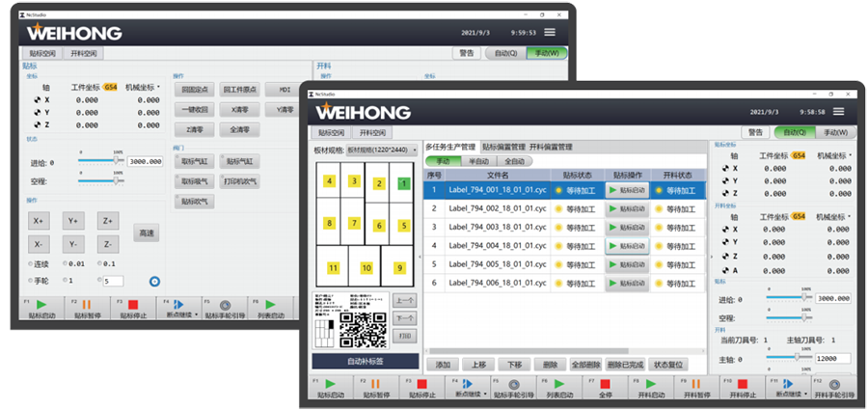Click the F12 开料手轮引导 handwheel icon
The width and height of the screenshot is (868, 410).
coord(832,385)
